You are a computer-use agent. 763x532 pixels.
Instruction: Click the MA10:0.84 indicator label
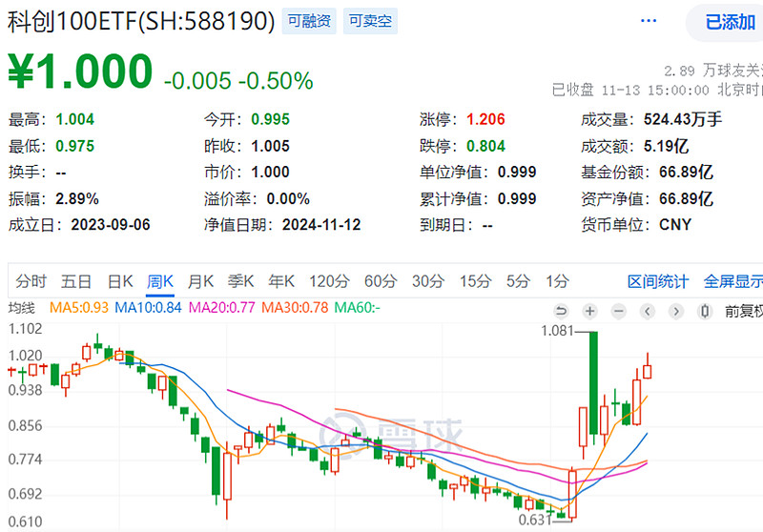148,307
